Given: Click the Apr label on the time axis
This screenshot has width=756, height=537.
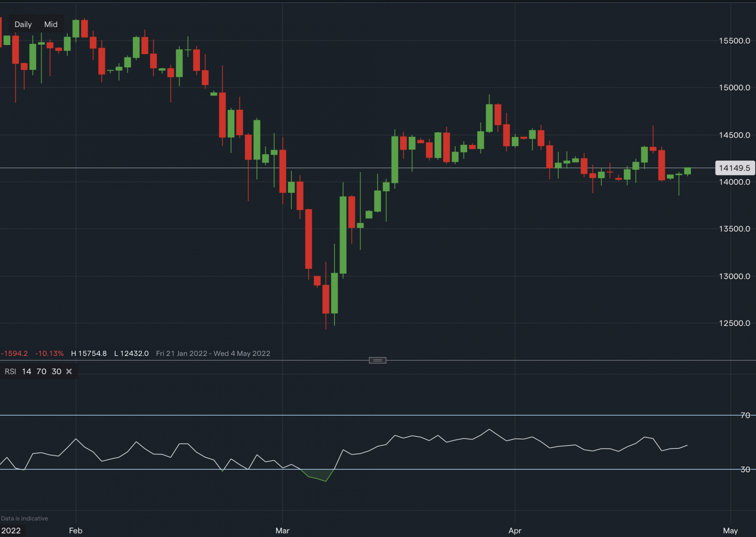Looking at the screenshot, I should click(x=514, y=531).
